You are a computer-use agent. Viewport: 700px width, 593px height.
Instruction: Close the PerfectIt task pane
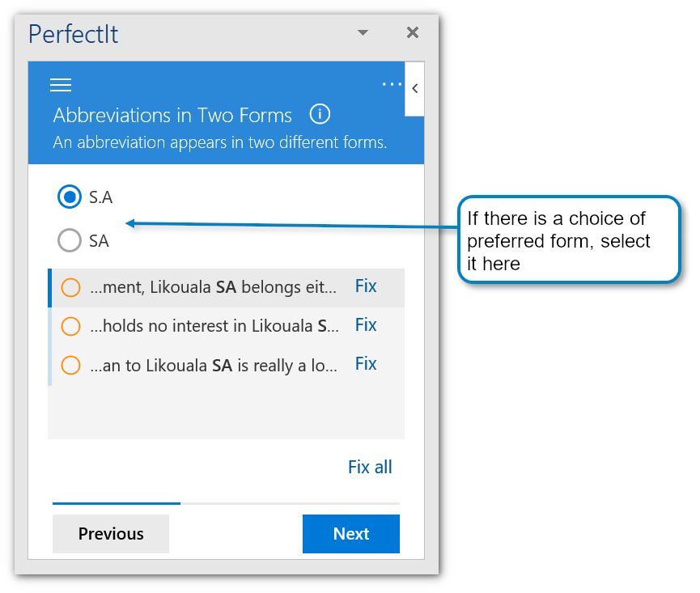413,32
